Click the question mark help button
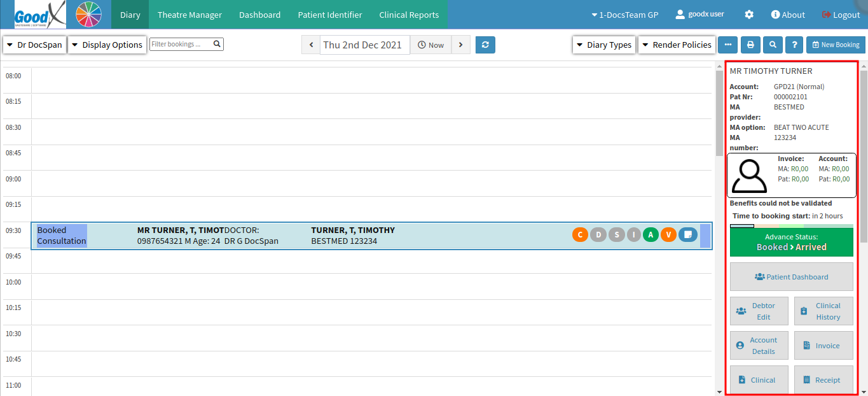Image resolution: width=868 pixels, height=396 pixels. coord(794,45)
